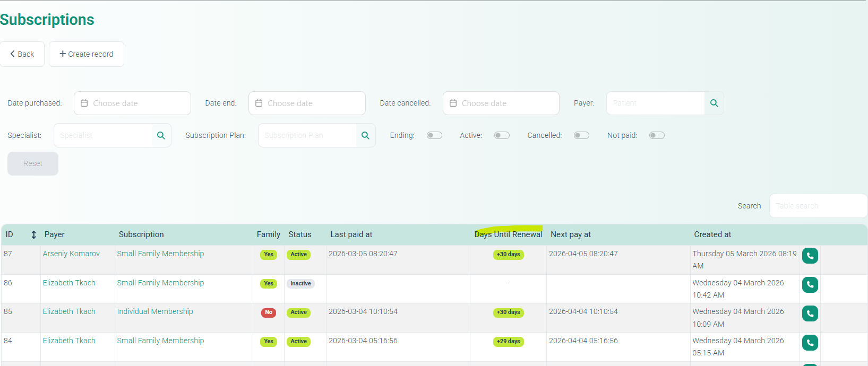Click the phone icon for subscription 84

click(810, 343)
